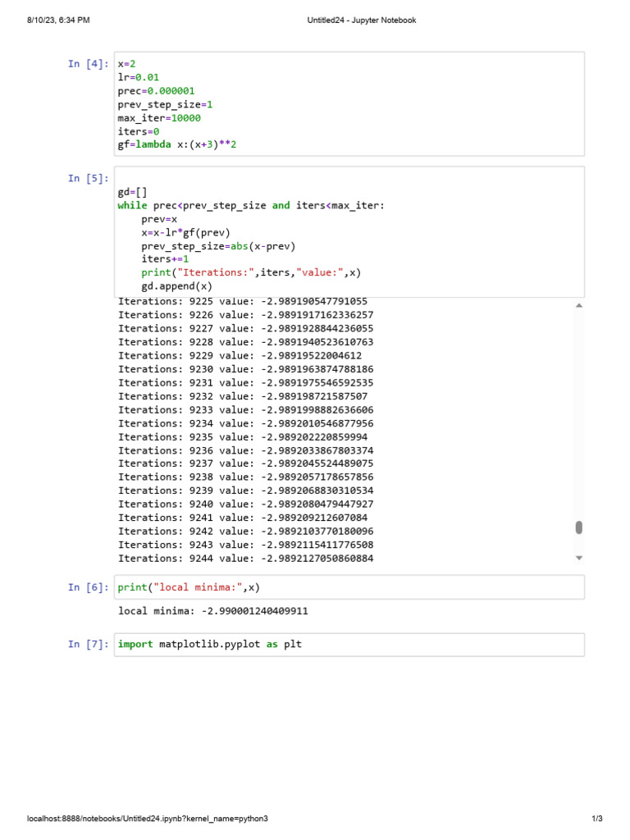Image resolution: width=630 pixels, height=840 pixels.
Task: Select the In [5]: prompt label
Action: point(89,178)
